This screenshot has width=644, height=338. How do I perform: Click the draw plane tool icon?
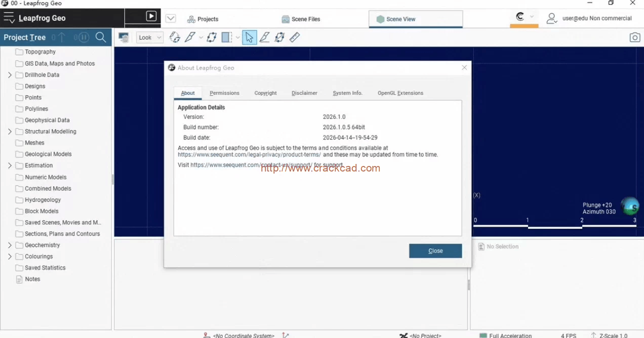279,37
